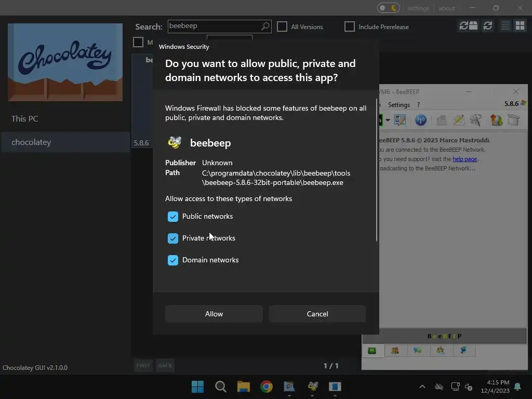Select chocolatey source in the sidebar

[x=65, y=142]
